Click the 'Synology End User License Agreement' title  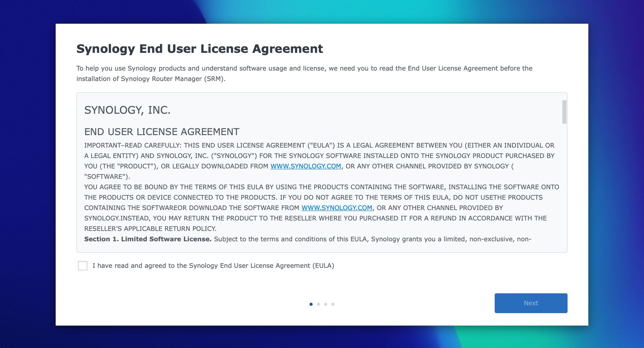200,49
